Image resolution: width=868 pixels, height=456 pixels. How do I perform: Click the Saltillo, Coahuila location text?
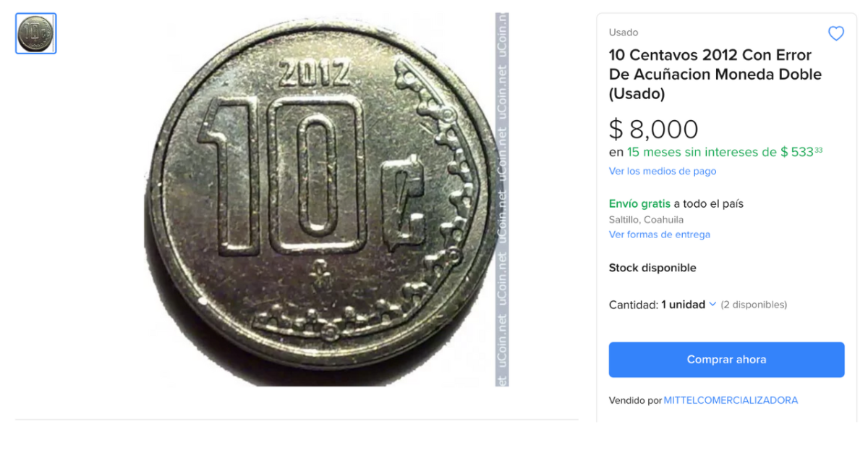coord(646,219)
